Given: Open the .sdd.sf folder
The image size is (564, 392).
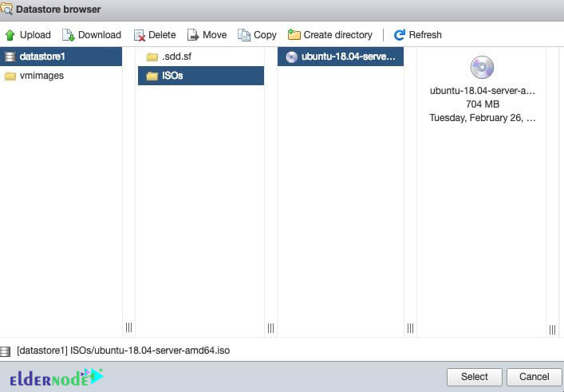Looking at the screenshot, I should click(x=201, y=57).
